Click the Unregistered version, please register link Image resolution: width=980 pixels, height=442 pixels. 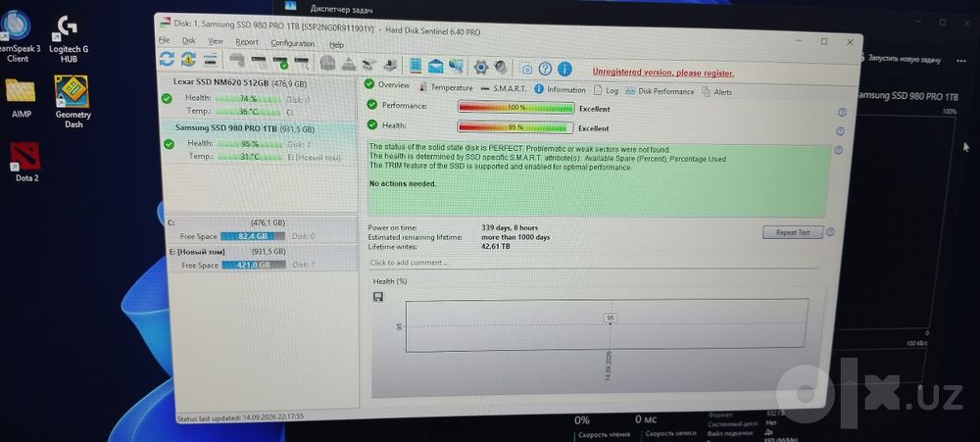[x=663, y=73]
